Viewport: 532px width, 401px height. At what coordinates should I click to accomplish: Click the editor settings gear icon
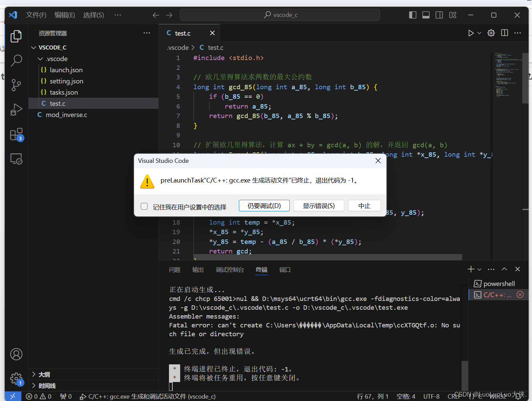click(491, 33)
